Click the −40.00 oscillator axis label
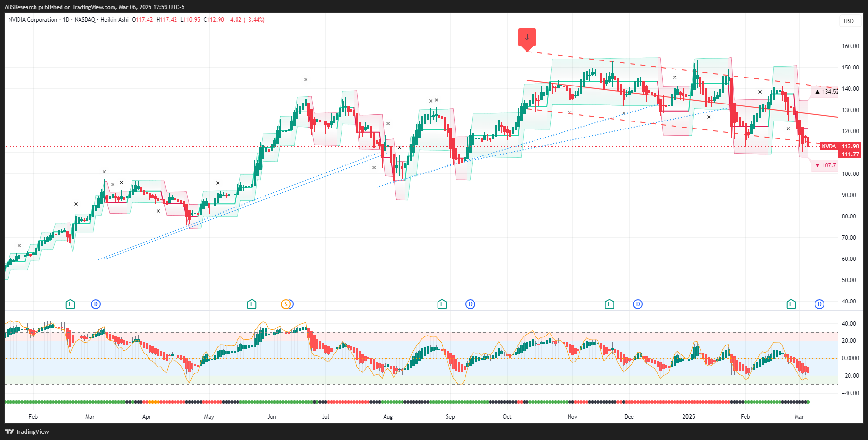 pos(850,393)
